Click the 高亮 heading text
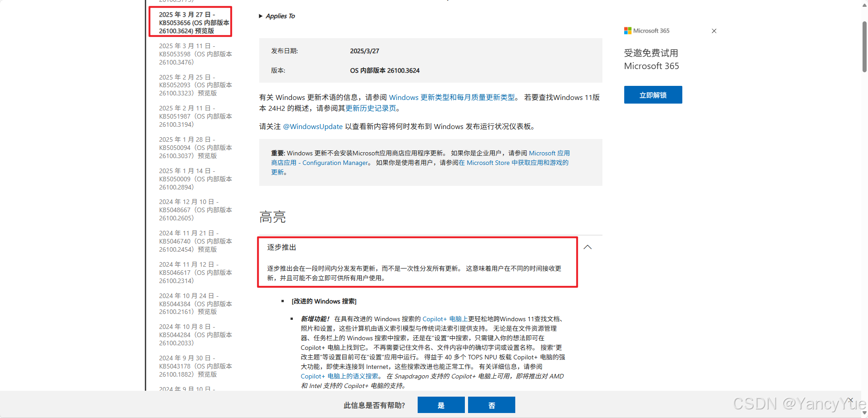This screenshot has height=418, width=868. (x=272, y=217)
